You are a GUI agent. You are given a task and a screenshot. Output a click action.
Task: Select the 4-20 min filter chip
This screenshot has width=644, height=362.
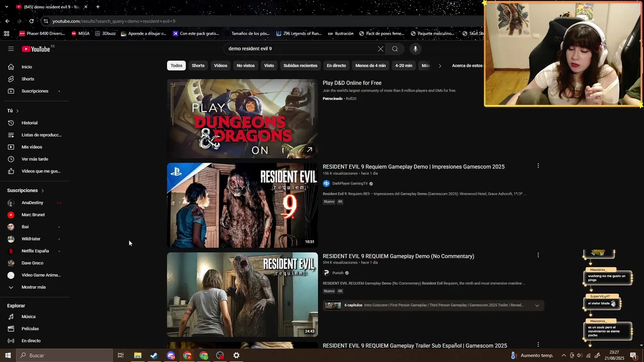(x=404, y=65)
